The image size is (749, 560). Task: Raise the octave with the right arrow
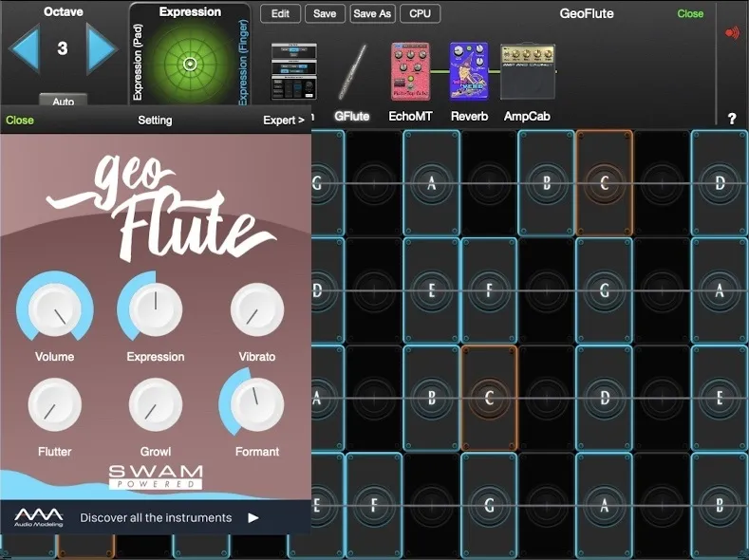(x=102, y=48)
